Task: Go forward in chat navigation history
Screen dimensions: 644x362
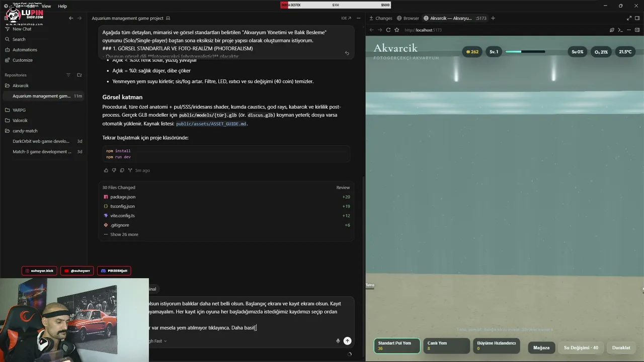Action: click(79, 18)
